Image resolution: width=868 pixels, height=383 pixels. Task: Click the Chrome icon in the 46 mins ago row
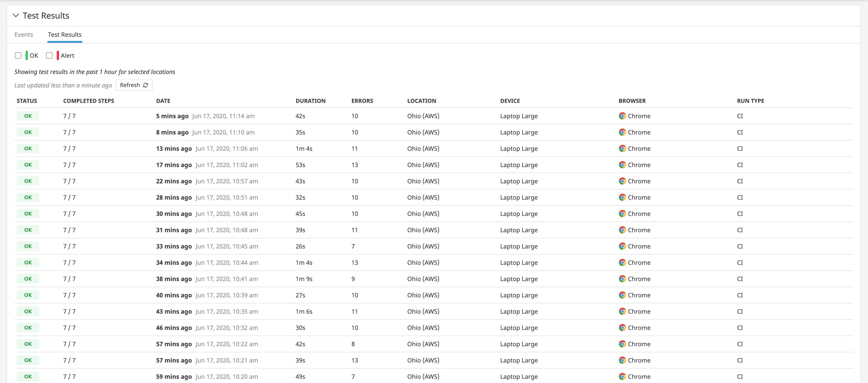point(622,327)
